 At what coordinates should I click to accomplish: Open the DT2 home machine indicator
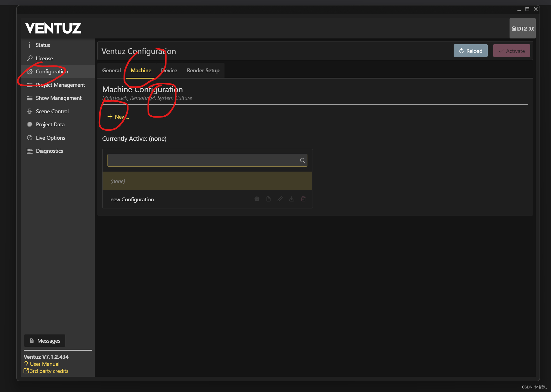point(522,29)
